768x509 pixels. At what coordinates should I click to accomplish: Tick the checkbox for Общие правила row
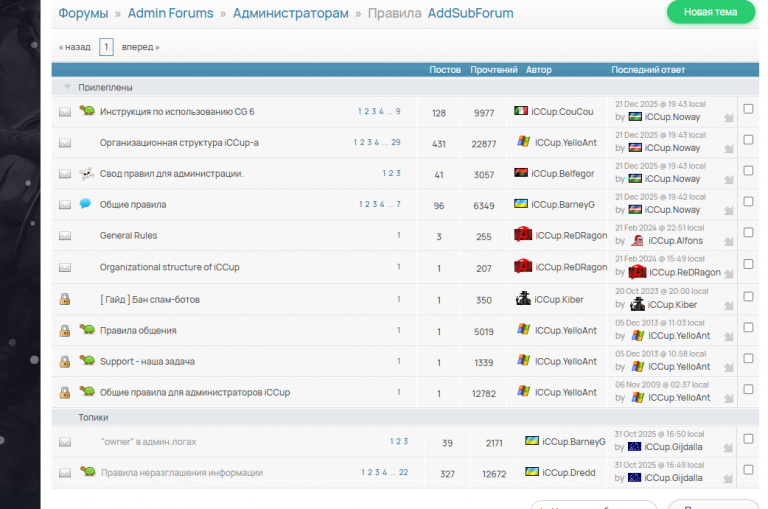click(x=748, y=201)
